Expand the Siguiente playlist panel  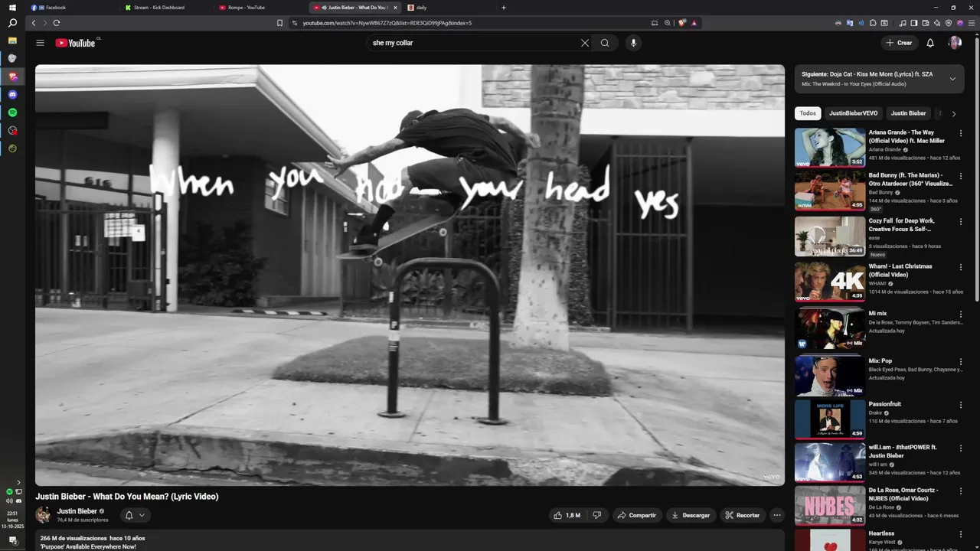952,79
